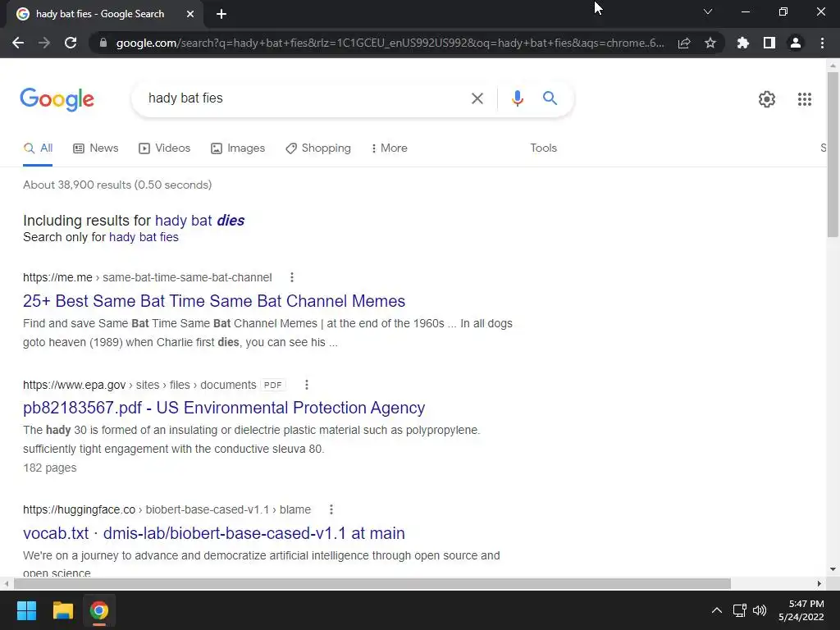Open the Google apps grid
840x630 pixels.
pos(804,99)
